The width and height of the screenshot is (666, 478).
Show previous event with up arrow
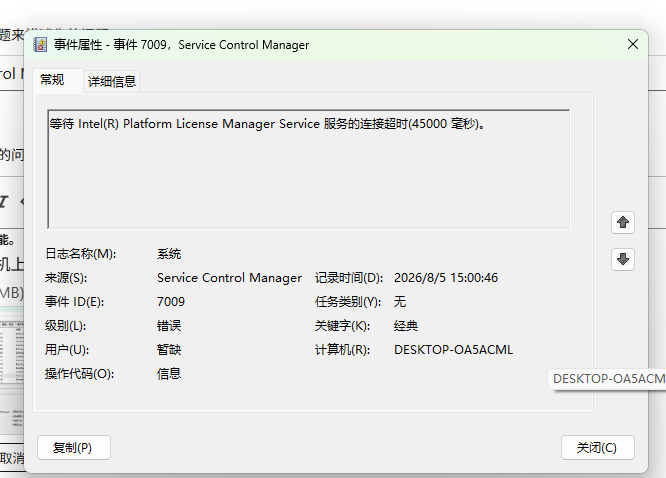coord(623,222)
